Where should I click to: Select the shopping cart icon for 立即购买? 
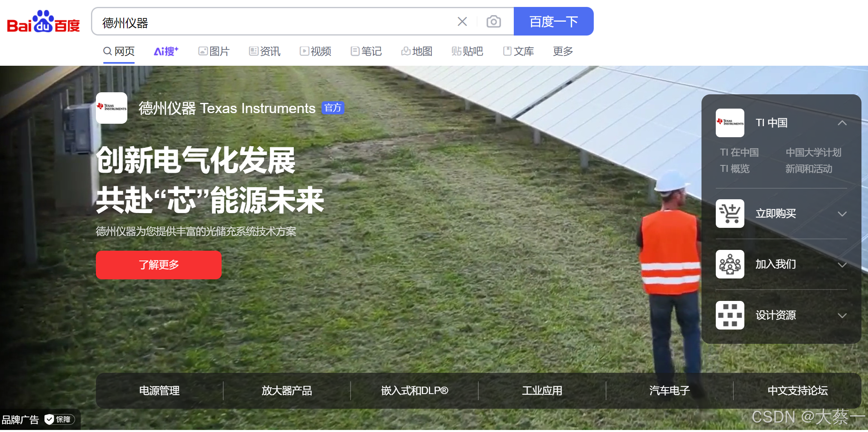pos(729,213)
